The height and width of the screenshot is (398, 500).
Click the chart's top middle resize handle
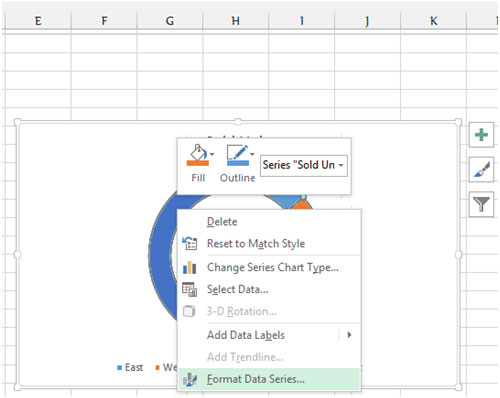pyautogui.click(x=238, y=122)
